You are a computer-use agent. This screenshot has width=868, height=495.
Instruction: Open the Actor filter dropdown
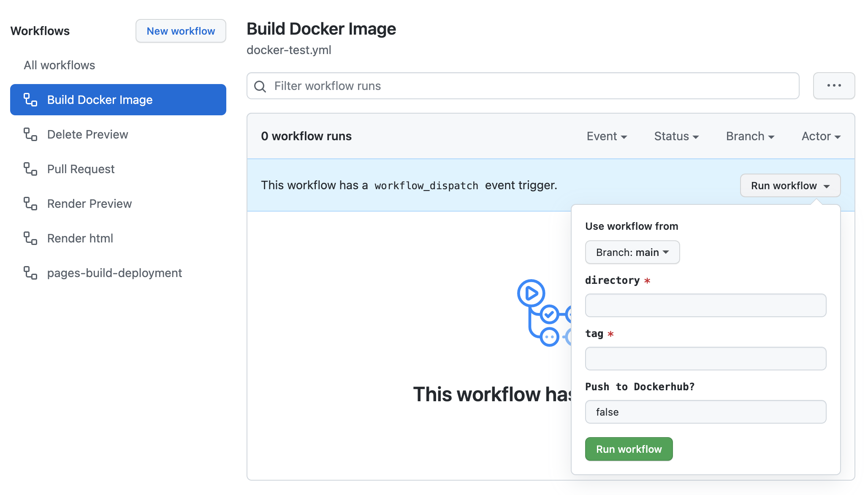(821, 136)
